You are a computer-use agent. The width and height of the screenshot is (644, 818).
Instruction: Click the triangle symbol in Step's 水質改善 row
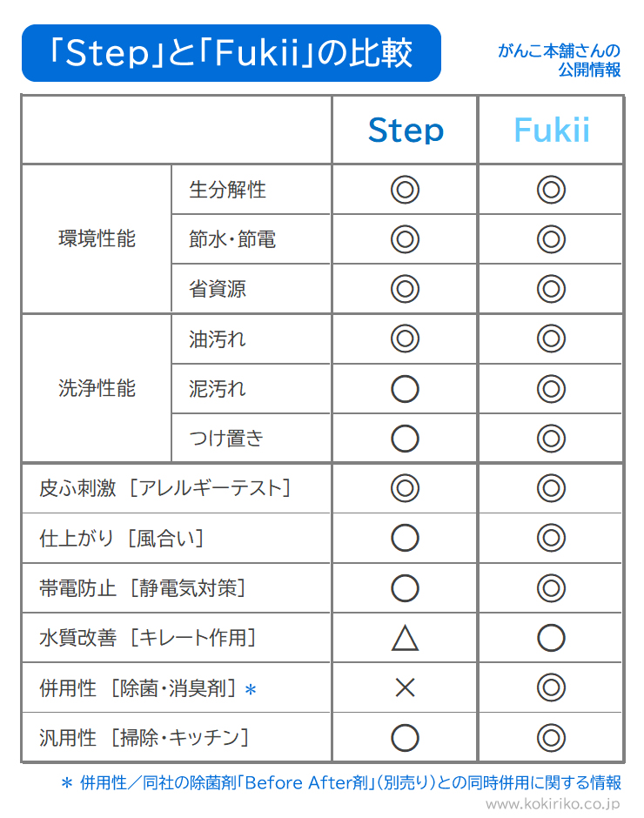pyautogui.click(x=405, y=638)
